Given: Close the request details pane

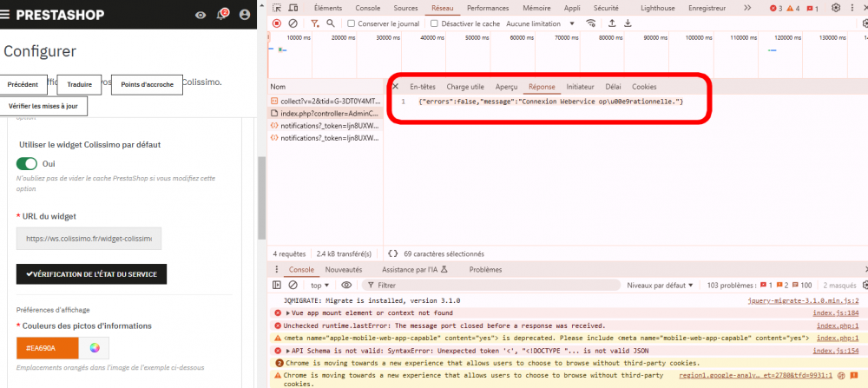Looking at the screenshot, I should tap(395, 86).
